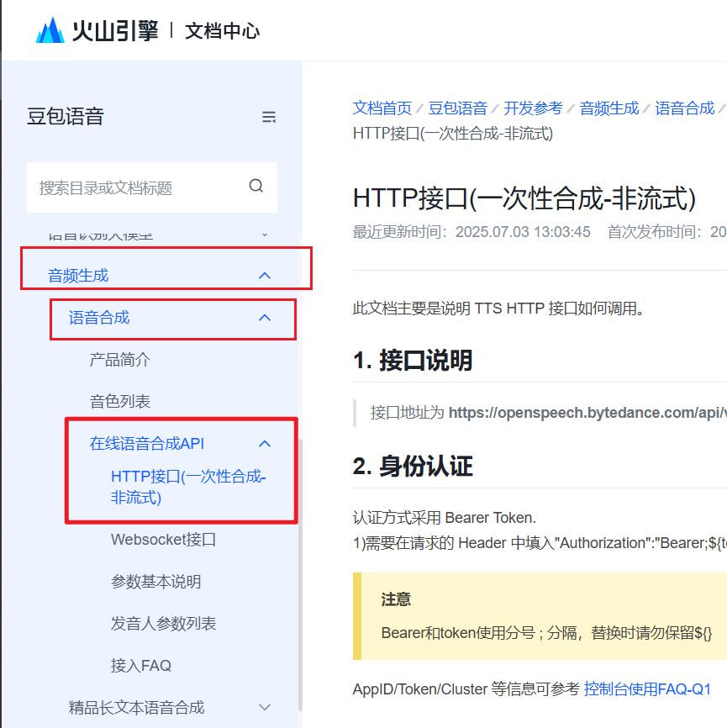727x728 pixels.
Task: Open 音色列表 in the sidebar
Action: coord(120,402)
